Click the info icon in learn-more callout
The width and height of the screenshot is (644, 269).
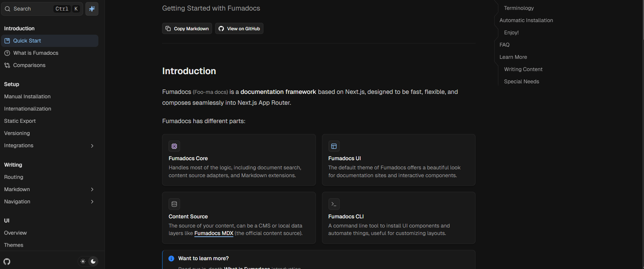tap(171, 258)
